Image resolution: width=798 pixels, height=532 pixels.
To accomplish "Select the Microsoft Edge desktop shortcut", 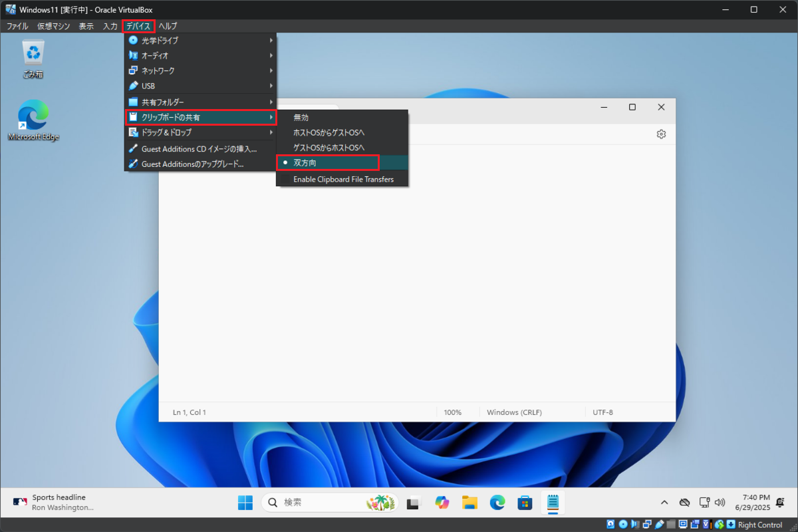I will click(x=33, y=120).
